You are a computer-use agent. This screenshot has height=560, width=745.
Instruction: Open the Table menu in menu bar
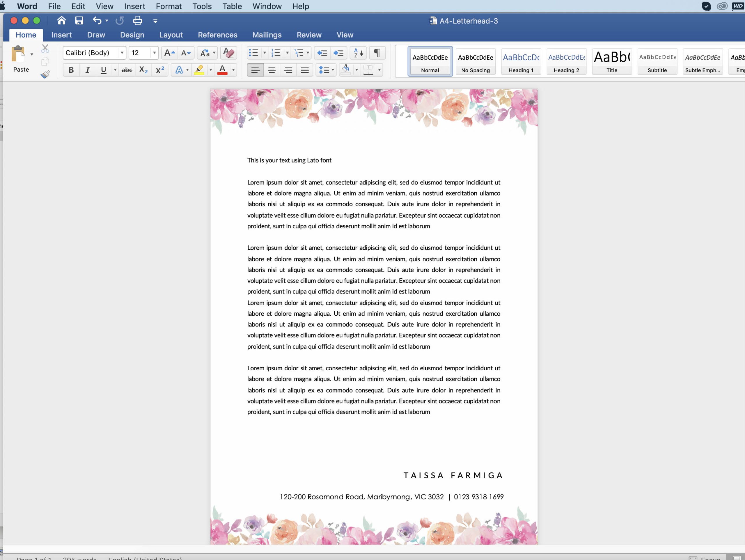coord(232,6)
